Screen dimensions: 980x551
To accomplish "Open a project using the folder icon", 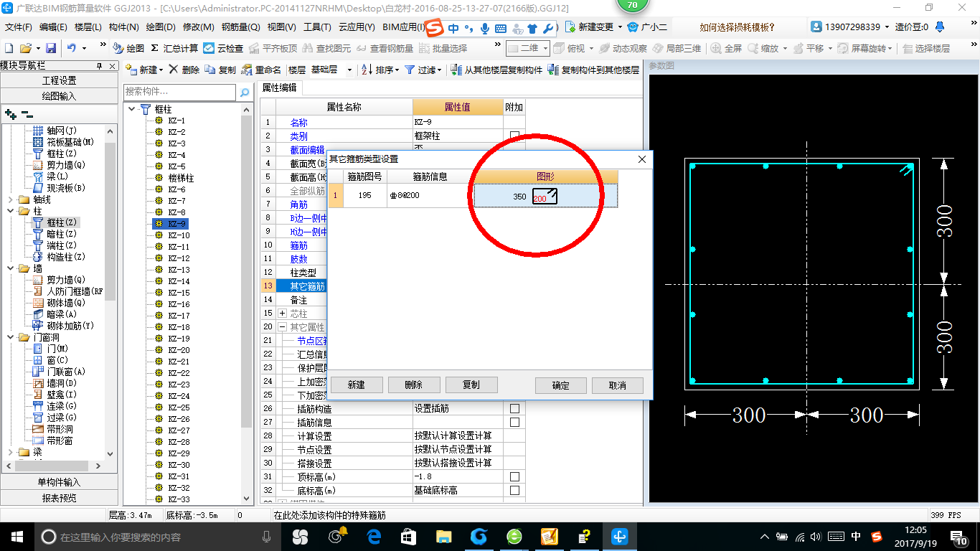I will pos(25,48).
